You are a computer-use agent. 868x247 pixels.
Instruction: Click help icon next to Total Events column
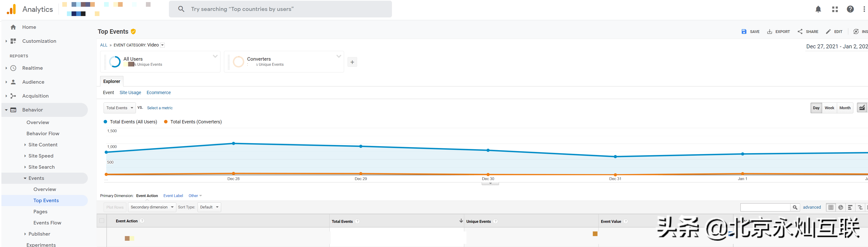pyautogui.click(x=357, y=221)
